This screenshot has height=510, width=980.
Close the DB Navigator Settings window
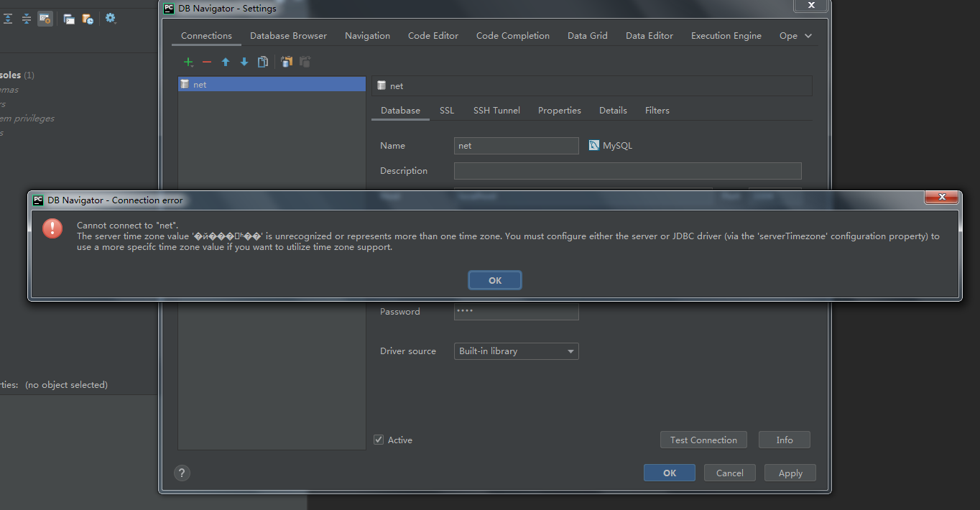pyautogui.click(x=811, y=5)
